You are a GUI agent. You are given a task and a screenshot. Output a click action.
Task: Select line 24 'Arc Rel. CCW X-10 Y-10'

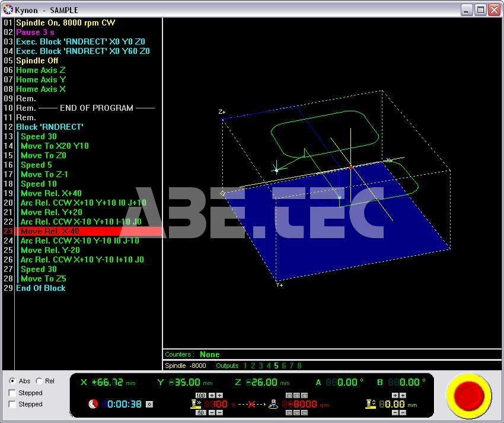pos(79,241)
